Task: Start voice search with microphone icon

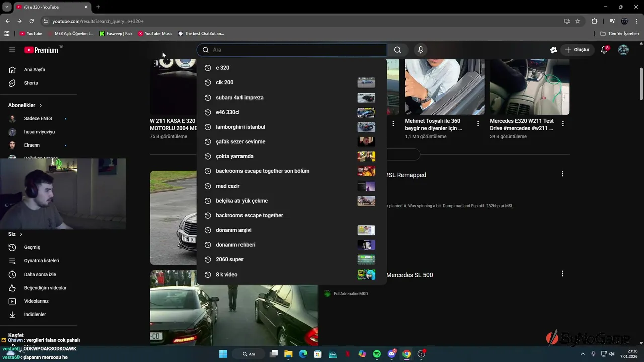Action: 421,50
